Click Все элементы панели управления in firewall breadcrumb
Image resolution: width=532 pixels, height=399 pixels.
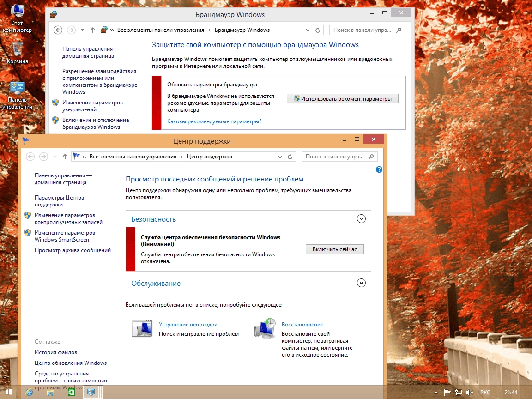pos(161,30)
